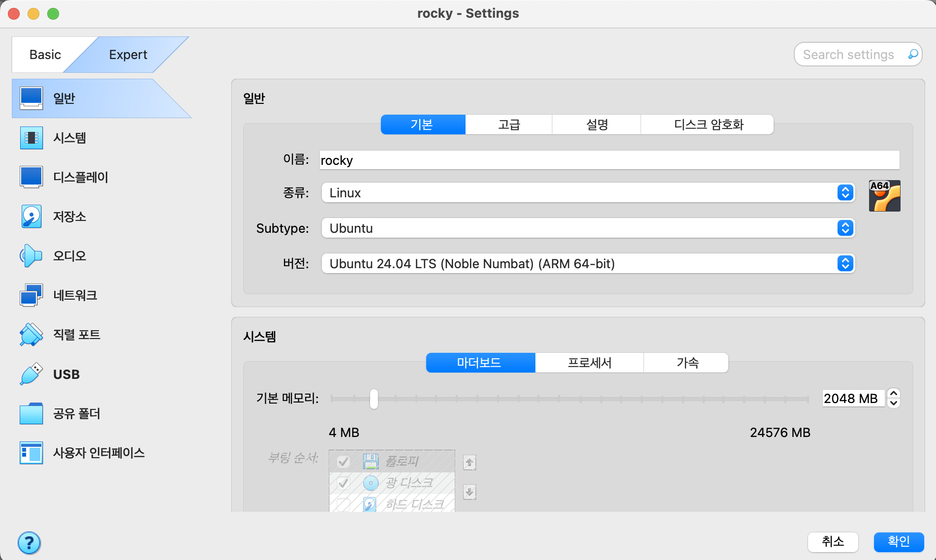Viewport: 936px width, 560px height.
Task: Select the 일반 settings category
Action: [101, 98]
